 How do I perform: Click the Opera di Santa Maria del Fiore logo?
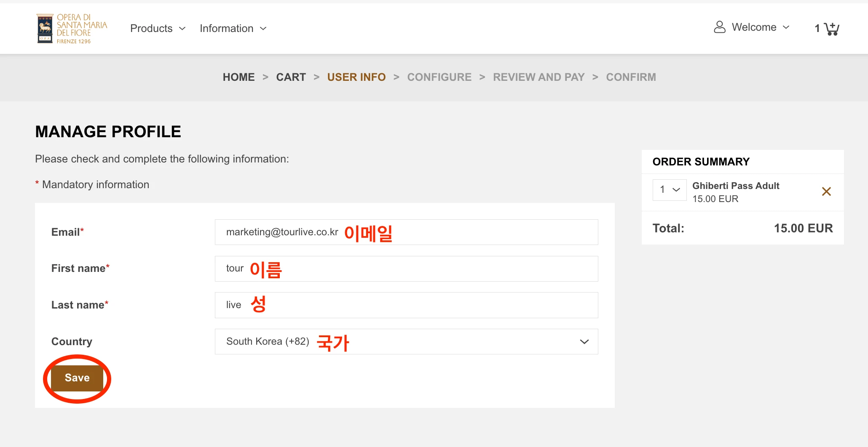click(72, 29)
